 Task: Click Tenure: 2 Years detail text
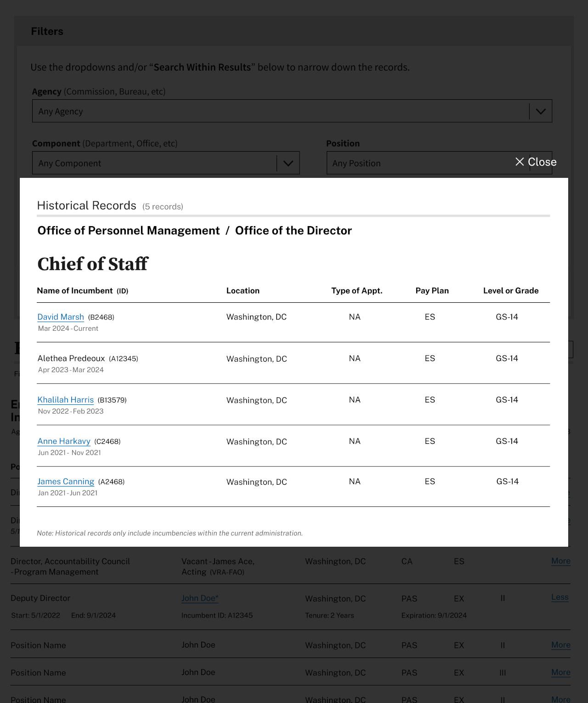click(329, 615)
